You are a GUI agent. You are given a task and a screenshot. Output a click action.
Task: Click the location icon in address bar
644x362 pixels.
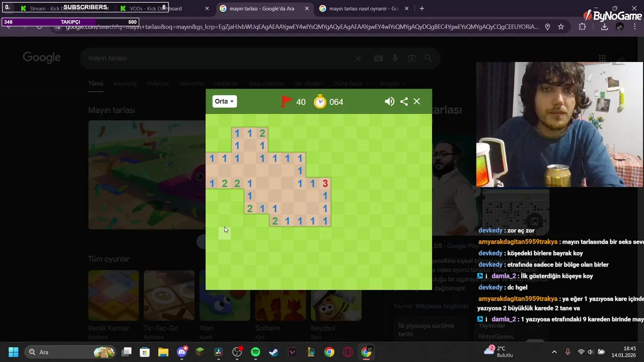point(547,27)
